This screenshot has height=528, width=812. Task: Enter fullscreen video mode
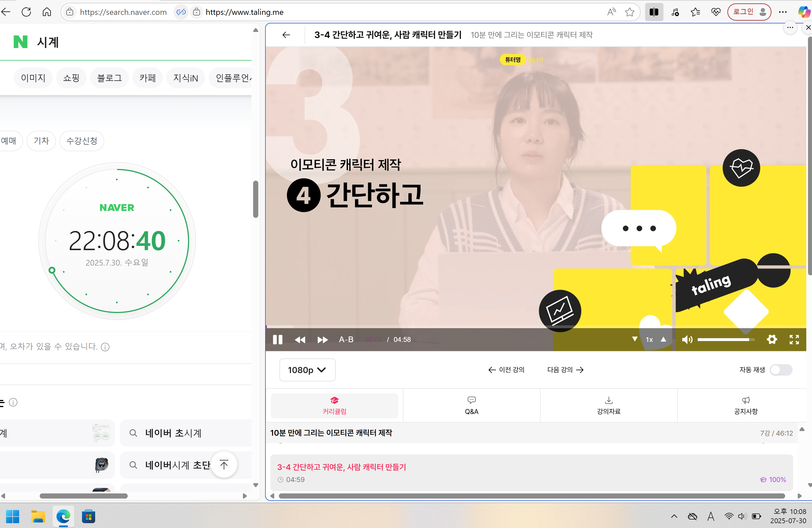click(794, 340)
